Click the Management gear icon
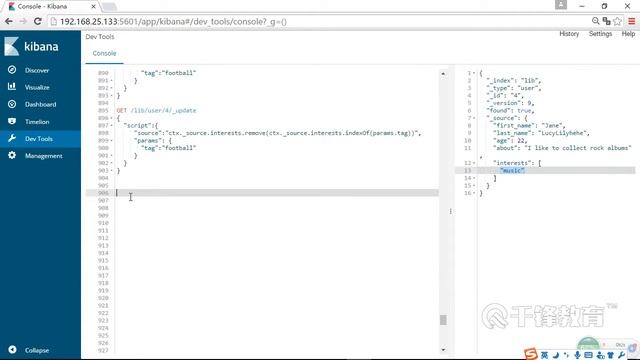This screenshot has width=640, height=360. coord(12,156)
